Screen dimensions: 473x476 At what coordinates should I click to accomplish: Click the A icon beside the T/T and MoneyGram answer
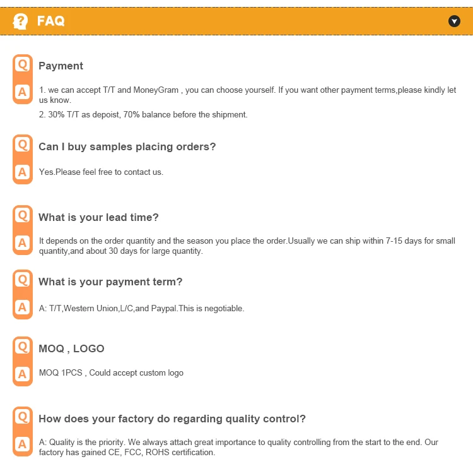point(23,92)
